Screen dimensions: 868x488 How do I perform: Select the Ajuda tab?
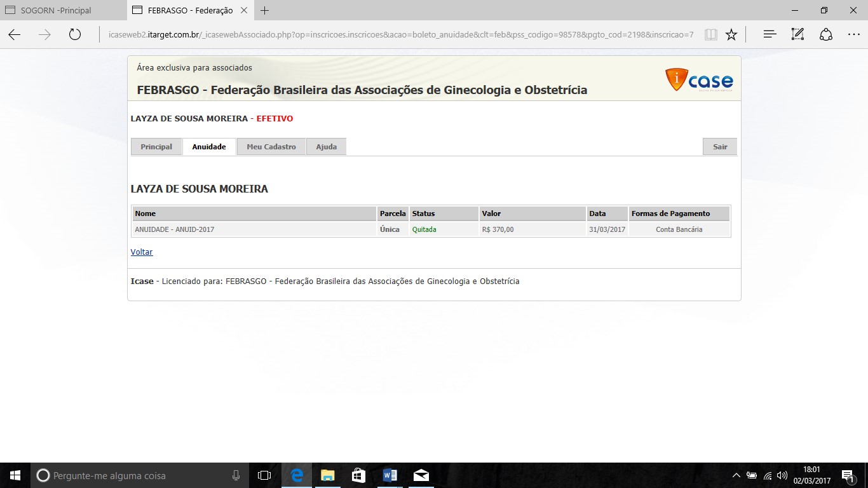(x=326, y=147)
